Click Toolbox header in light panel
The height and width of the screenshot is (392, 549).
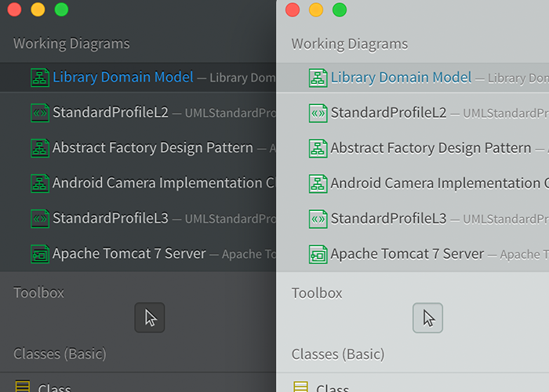tap(317, 293)
